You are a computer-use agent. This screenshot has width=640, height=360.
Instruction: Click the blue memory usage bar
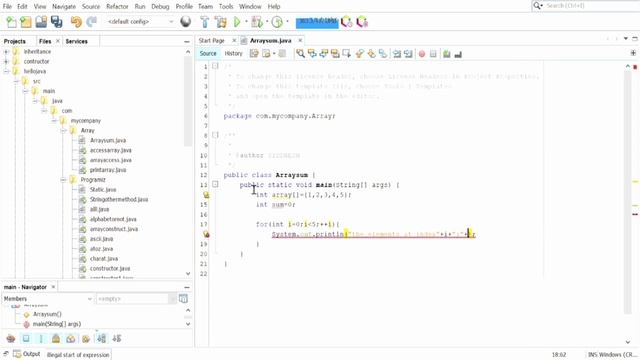click(x=317, y=22)
